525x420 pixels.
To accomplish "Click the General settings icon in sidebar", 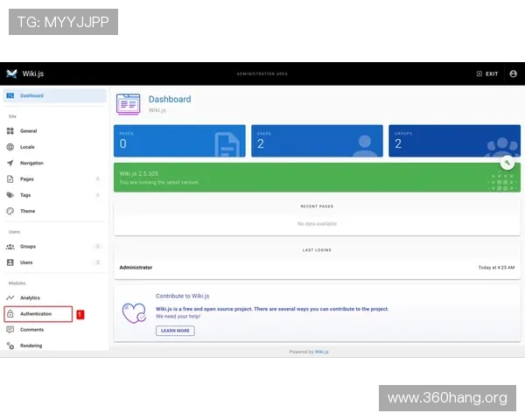I will point(10,130).
